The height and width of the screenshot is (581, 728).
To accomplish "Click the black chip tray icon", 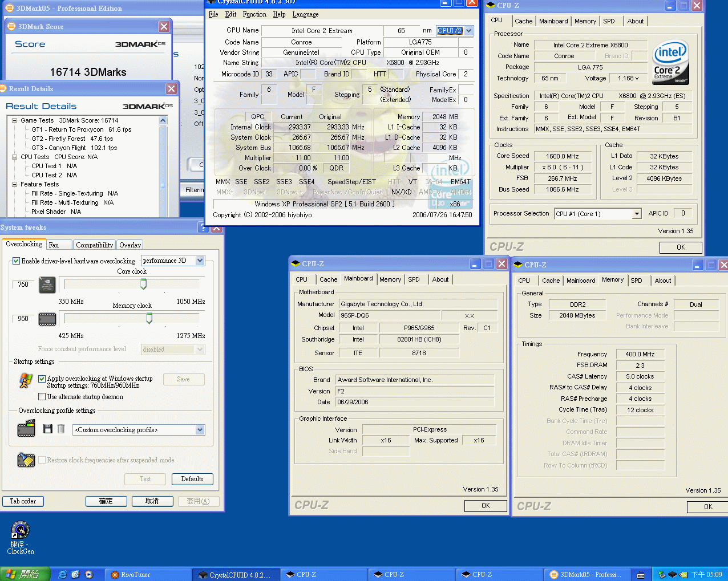I will (672, 575).
